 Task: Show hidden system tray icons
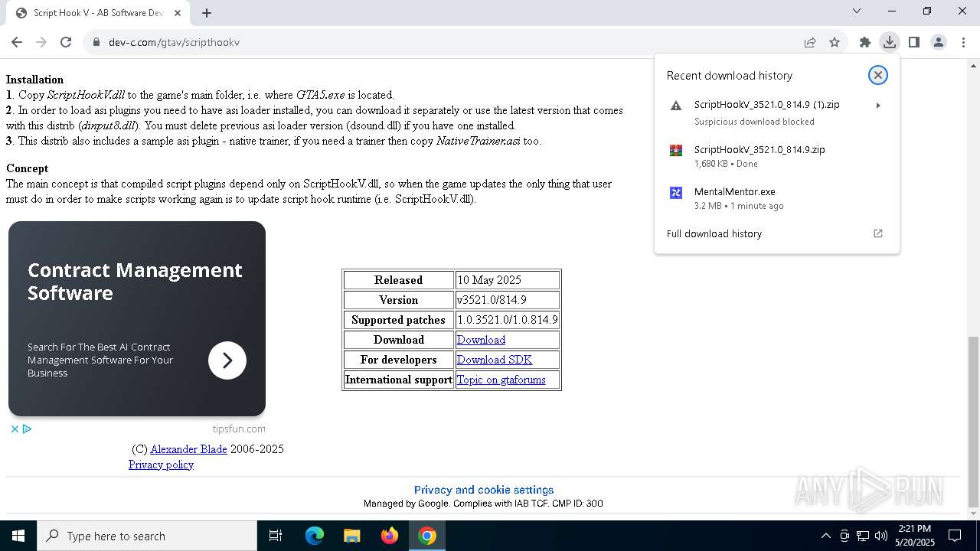click(825, 536)
